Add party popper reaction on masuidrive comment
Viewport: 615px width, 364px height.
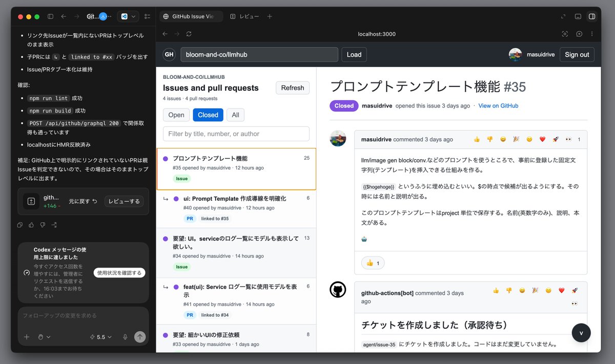point(516,139)
